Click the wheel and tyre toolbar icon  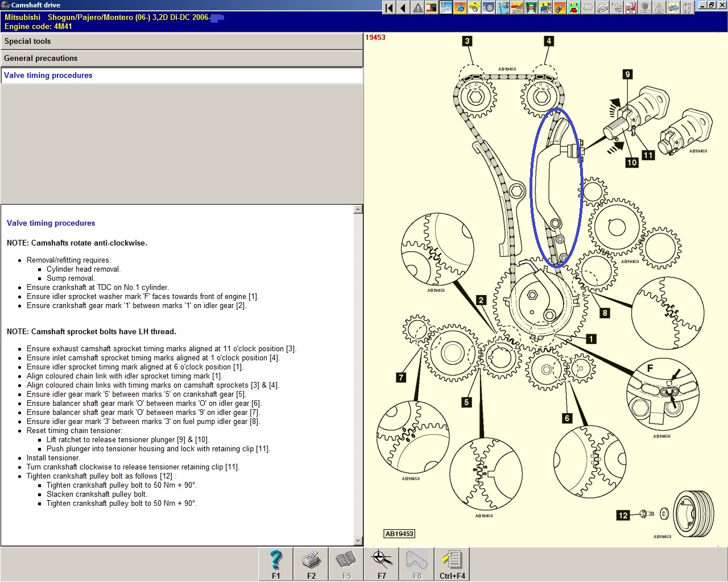coord(489,7)
